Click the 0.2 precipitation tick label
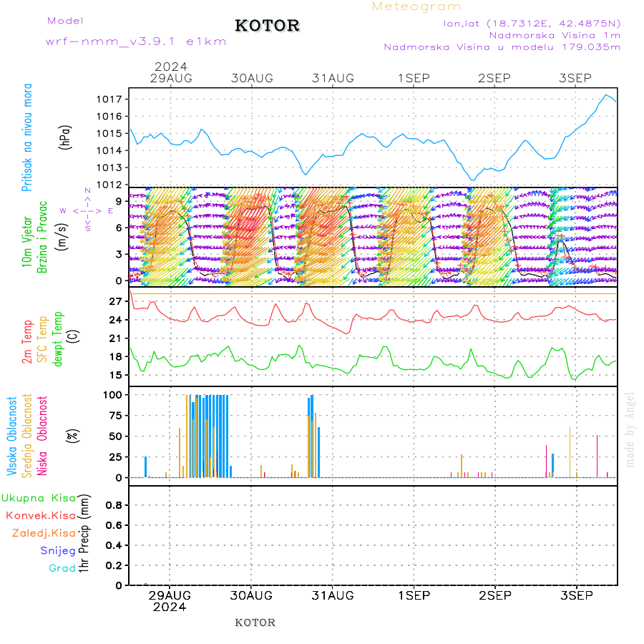Screen dimensions: 644x644 [114, 565]
